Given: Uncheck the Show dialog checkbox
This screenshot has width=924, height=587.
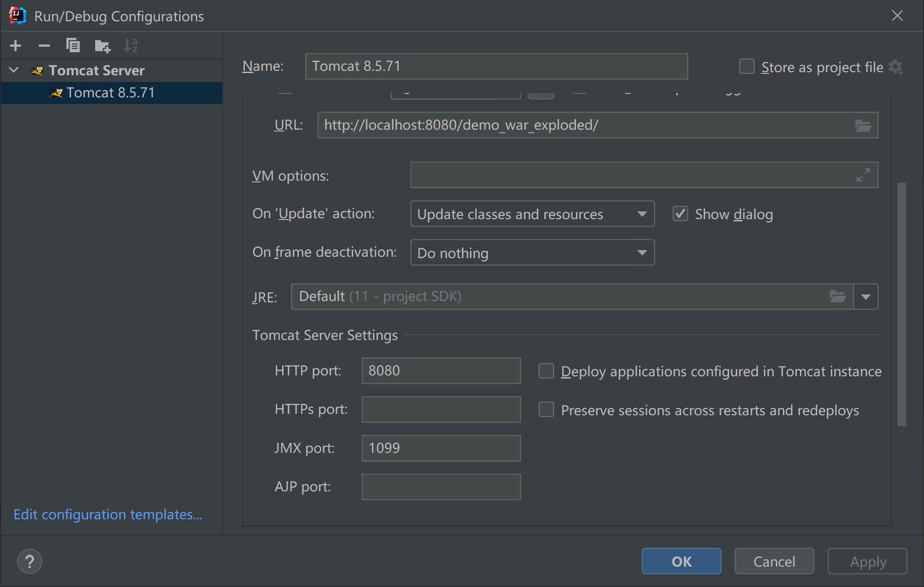Looking at the screenshot, I should [x=680, y=214].
